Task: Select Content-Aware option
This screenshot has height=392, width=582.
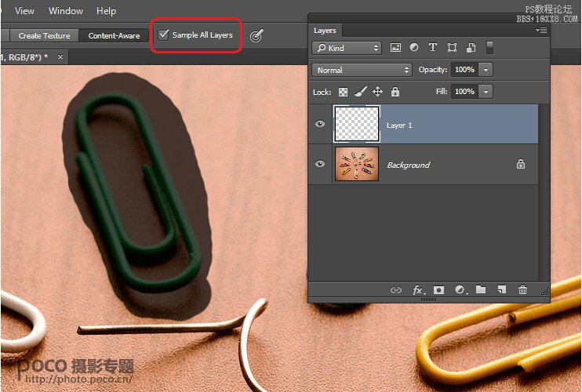Action: click(x=114, y=35)
